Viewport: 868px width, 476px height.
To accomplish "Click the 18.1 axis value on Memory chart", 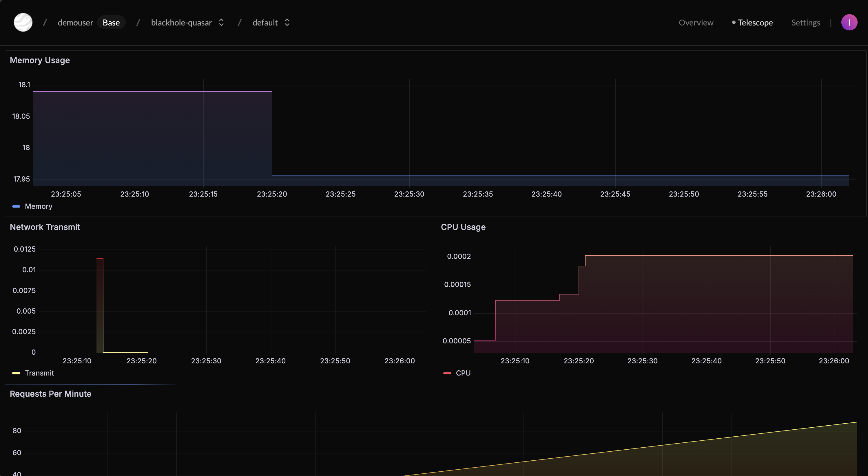I will 24,85.
